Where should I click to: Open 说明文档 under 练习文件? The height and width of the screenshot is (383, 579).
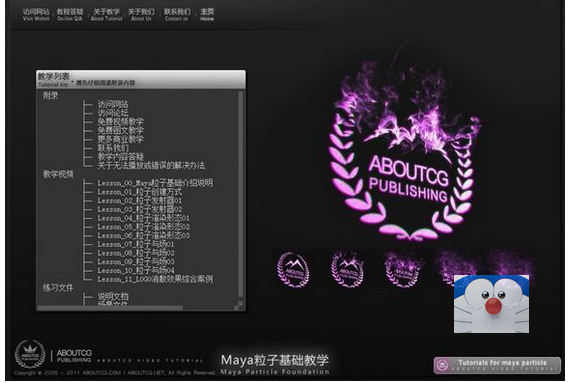tap(113, 296)
